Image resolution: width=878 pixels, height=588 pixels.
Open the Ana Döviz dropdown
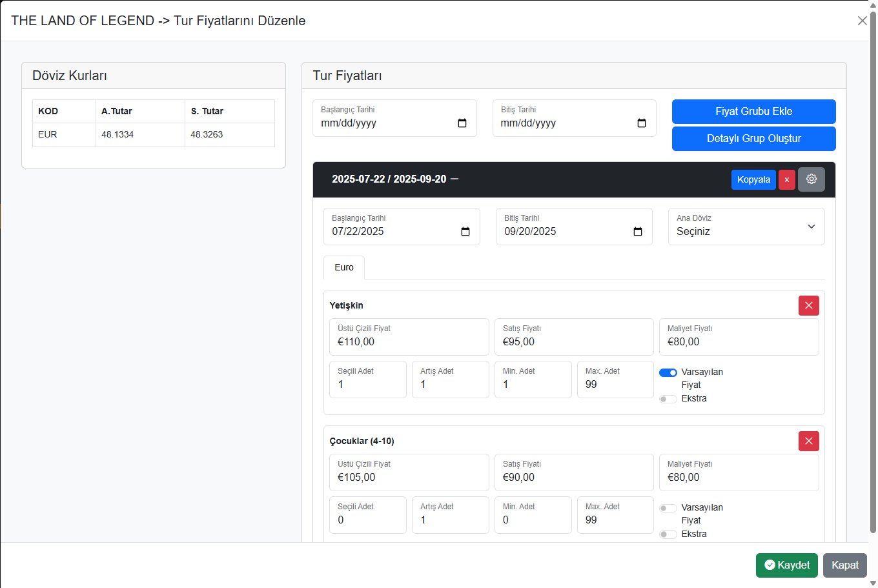(x=746, y=227)
